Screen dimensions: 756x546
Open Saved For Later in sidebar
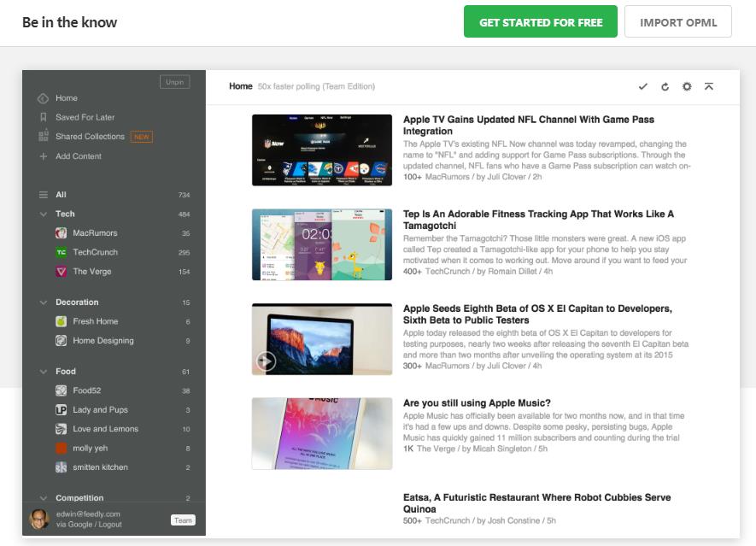tap(85, 117)
